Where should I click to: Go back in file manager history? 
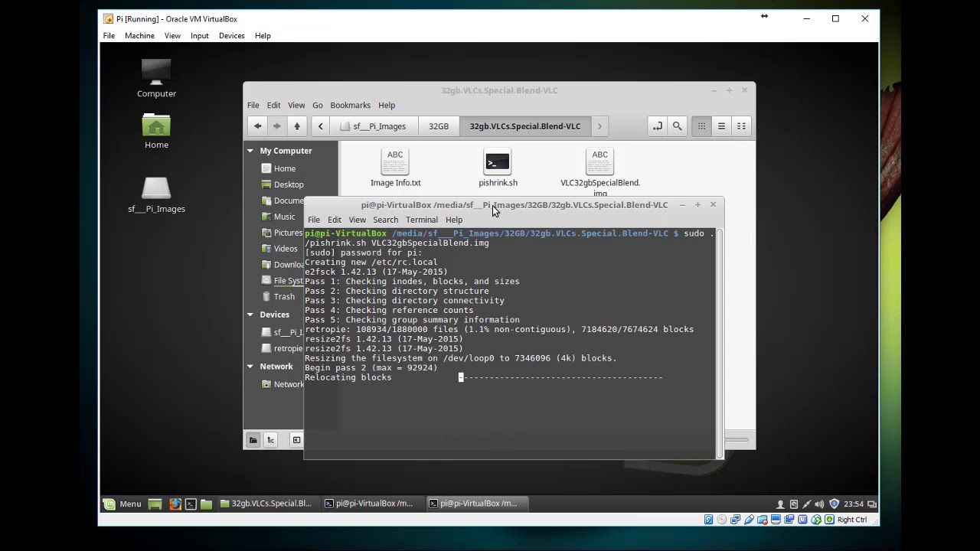pyautogui.click(x=258, y=126)
